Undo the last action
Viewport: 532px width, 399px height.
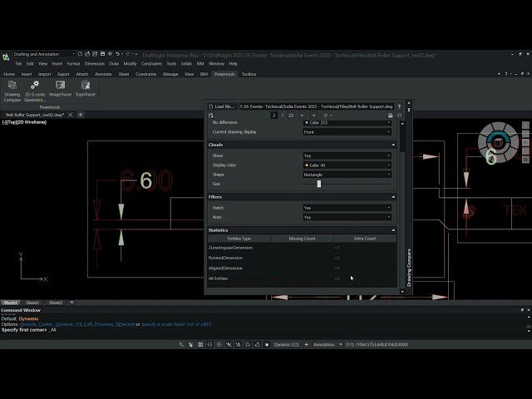pyautogui.click(x=117, y=54)
